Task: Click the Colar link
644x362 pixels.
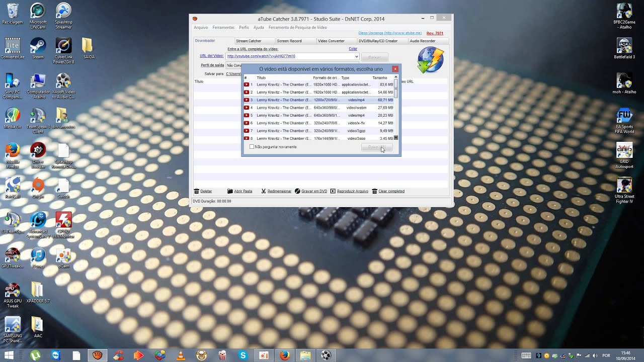Action: 353,49
